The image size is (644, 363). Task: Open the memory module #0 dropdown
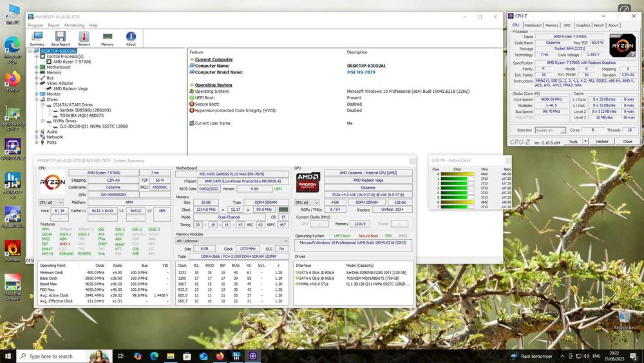[232, 240]
